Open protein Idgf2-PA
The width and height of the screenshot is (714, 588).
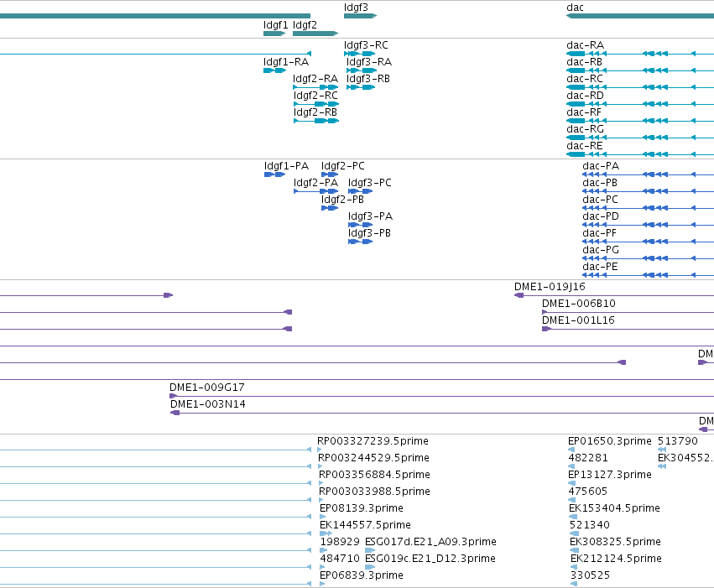coord(315,183)
